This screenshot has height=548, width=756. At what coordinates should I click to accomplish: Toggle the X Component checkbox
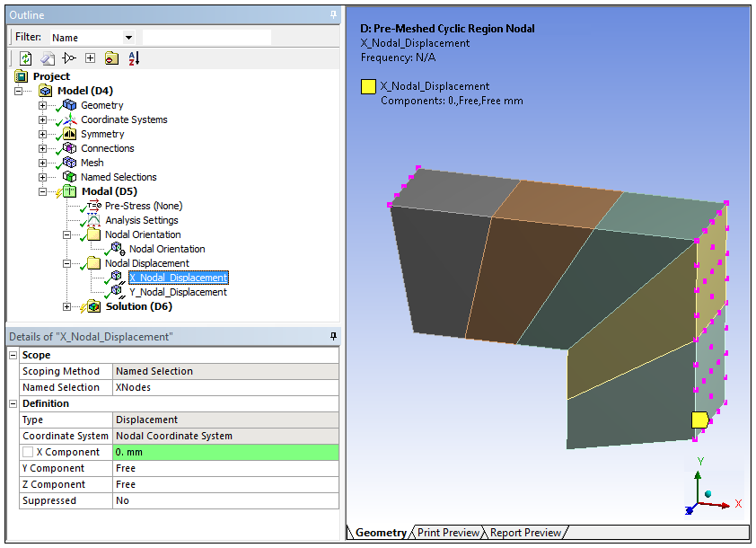pos(28,452)
